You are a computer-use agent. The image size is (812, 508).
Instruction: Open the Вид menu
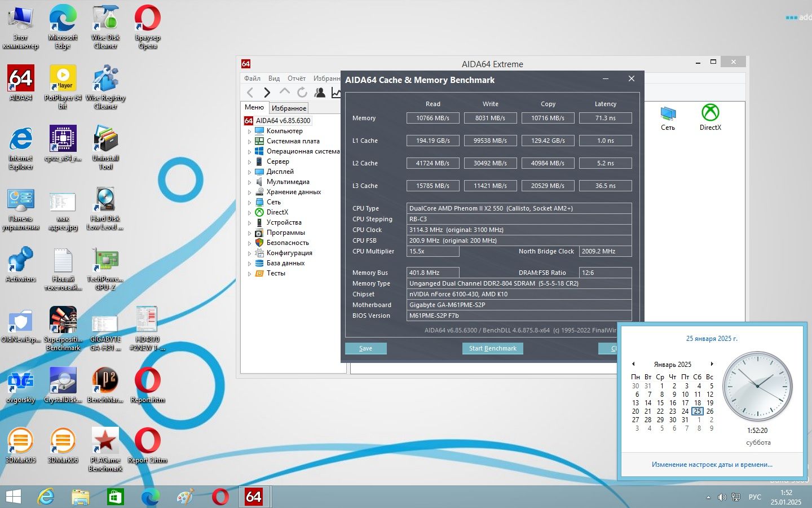(x=274, y=78)
